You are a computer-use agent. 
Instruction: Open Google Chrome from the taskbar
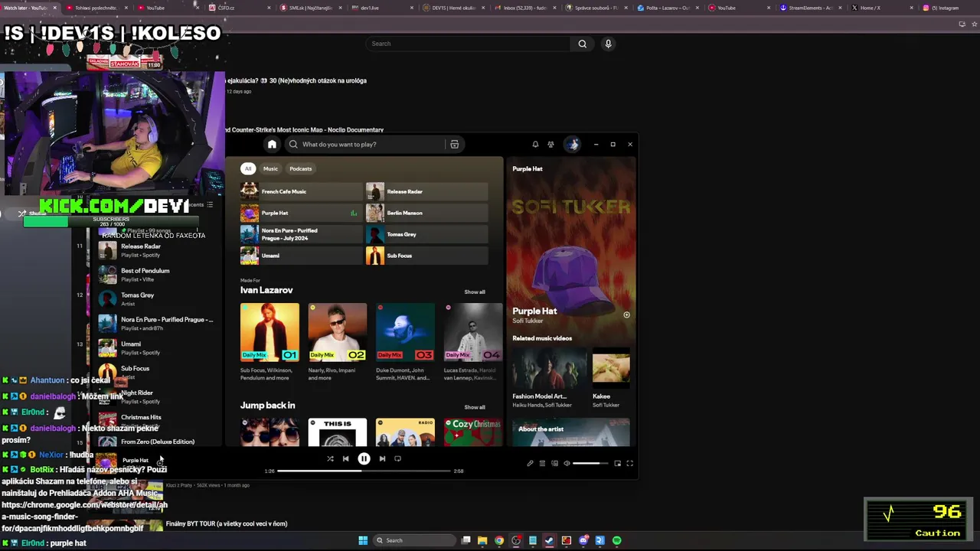(499, 540)
